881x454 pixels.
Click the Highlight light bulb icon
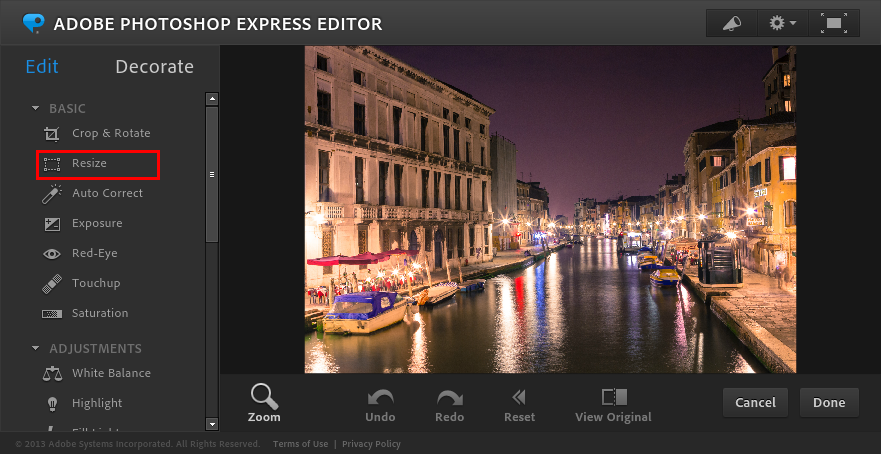(52, 403)
